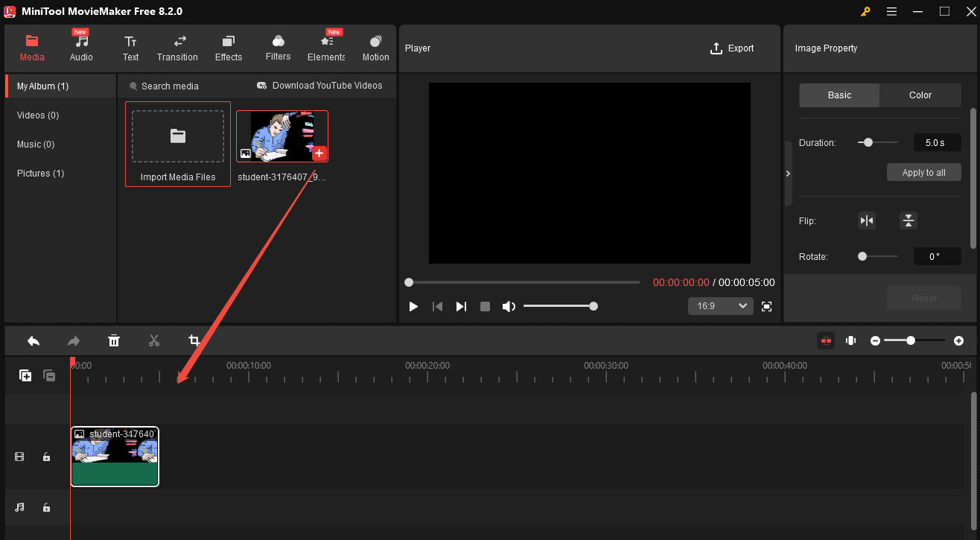980x540 pixels.
Task: Play the preview video
Action: point(413,306)
